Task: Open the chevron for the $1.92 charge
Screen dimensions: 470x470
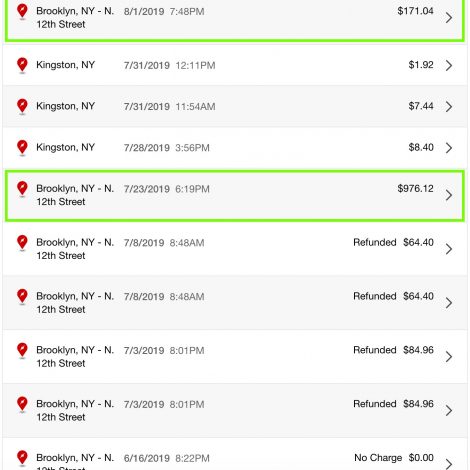Action: [x=449, y=65]
